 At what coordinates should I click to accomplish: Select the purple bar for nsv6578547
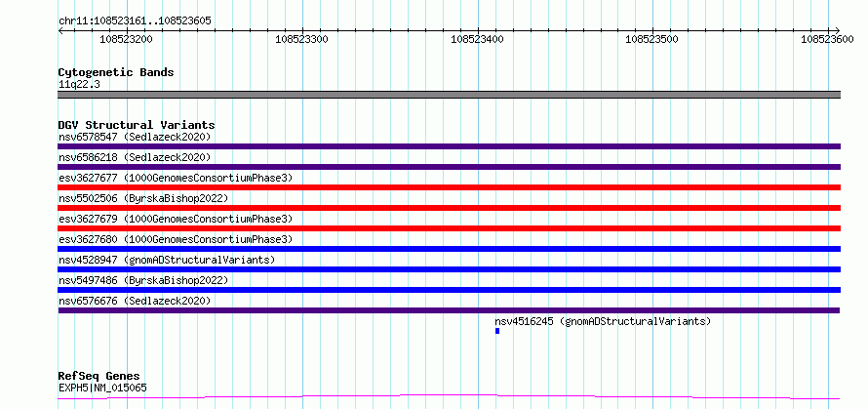click(449, 146)
